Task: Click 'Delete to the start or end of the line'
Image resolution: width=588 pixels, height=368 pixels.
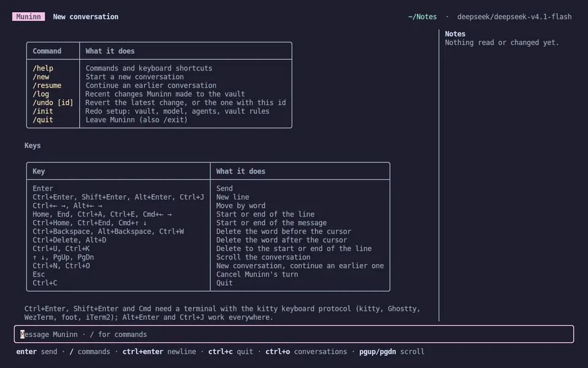Action: [294, 248]
